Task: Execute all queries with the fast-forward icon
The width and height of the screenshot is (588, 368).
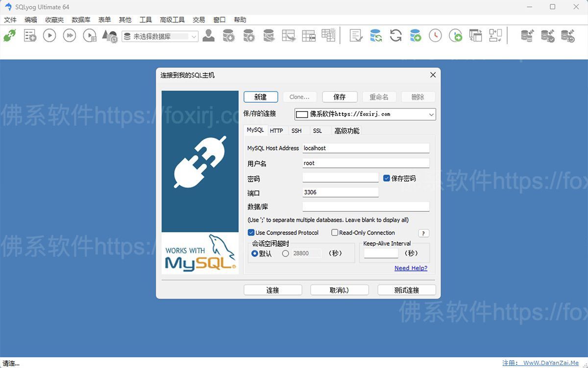Action: click(x=69, y=35)
